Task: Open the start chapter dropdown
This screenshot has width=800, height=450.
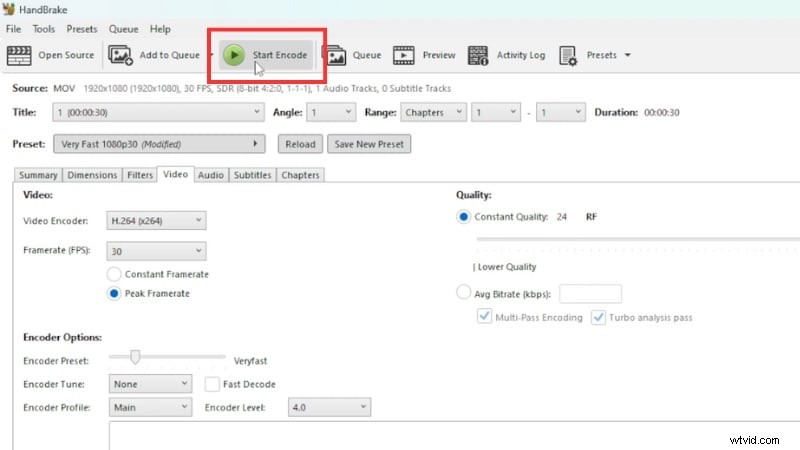Action: point(496,112)
